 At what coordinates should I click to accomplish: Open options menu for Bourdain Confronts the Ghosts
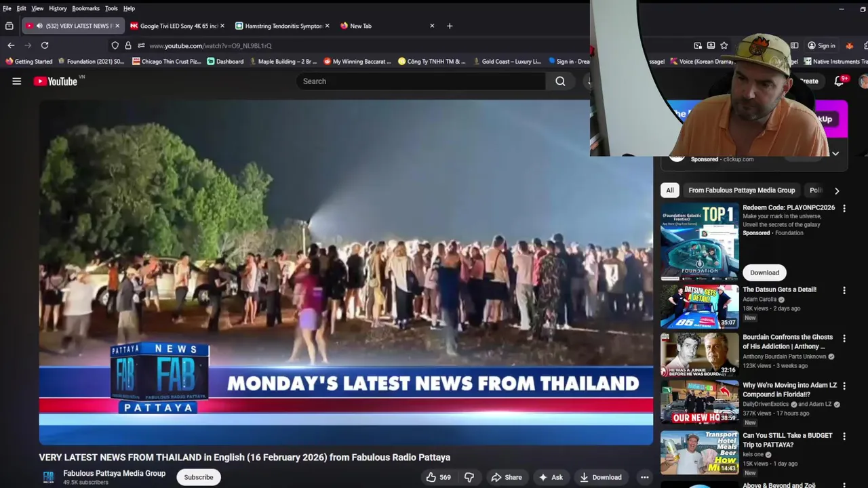[x=844, y=338]
